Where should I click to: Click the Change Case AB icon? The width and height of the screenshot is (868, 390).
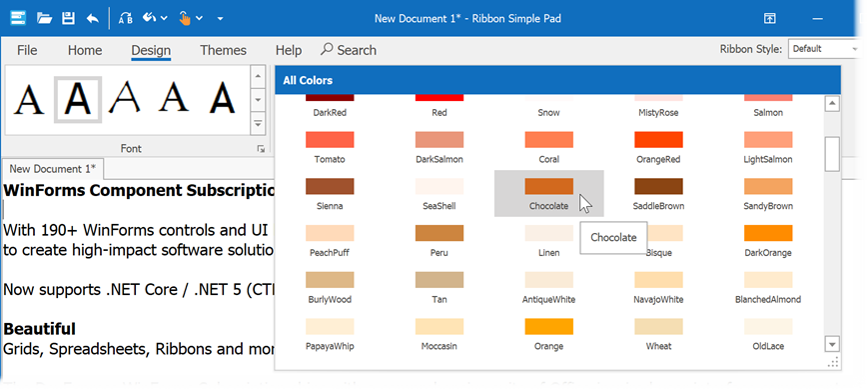click(x=126, y=18)
